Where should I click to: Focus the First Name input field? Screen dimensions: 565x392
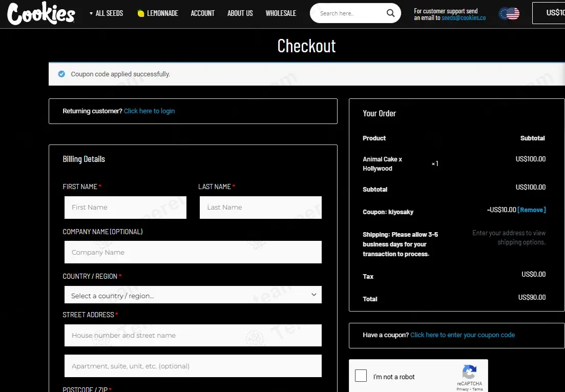click(125, 208)
